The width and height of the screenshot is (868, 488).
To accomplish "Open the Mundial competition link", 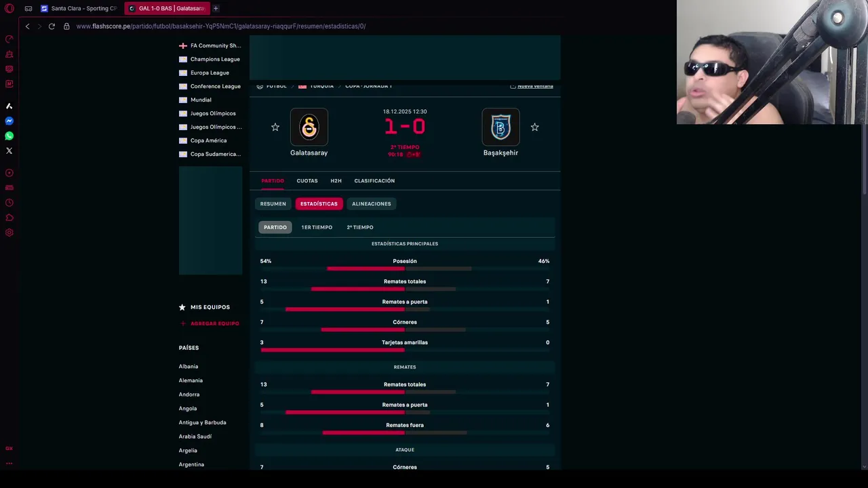I will (x=201, y=100).
